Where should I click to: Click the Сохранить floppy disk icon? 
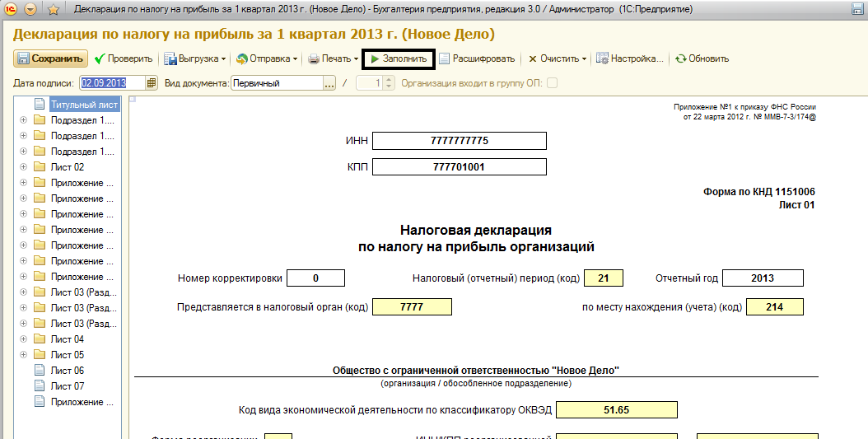point(23,58)
